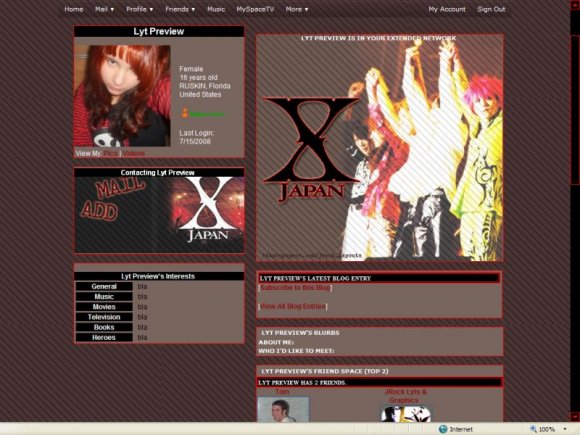Screen dimensions: 580x435
Task: Click the Last Login date 7/15/2008
Action: (195, 141)
